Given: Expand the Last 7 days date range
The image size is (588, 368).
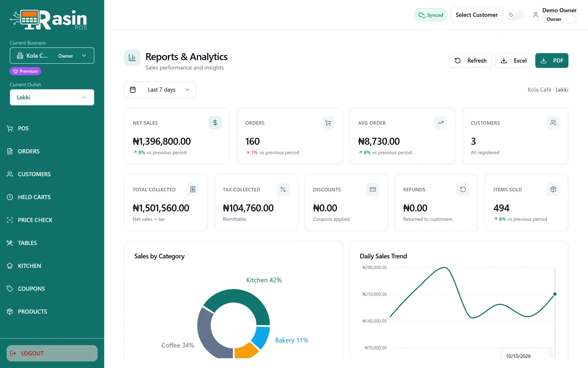Looking at the screenshot, I should [160, 90].
